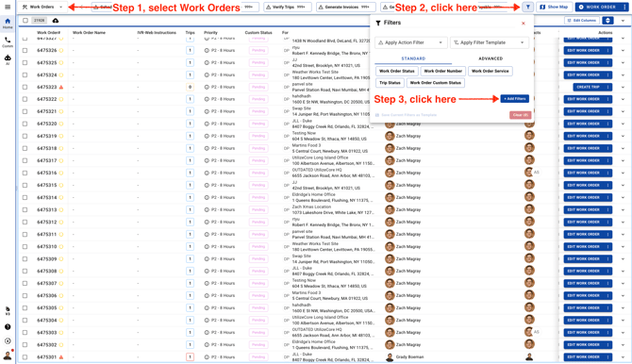The height and width of the screenshot is (364, 632).
Task: Click the + Add Filters button
Action: tap(515, 99)
